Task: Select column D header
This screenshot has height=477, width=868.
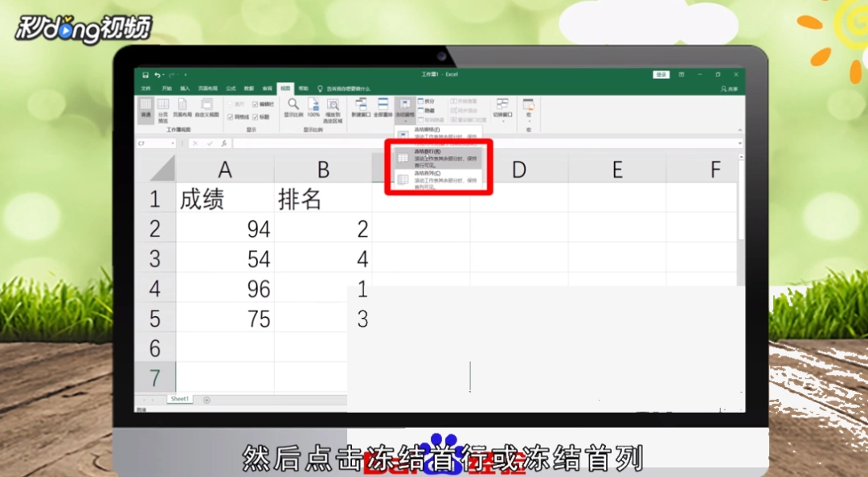Action: [518, 169]
